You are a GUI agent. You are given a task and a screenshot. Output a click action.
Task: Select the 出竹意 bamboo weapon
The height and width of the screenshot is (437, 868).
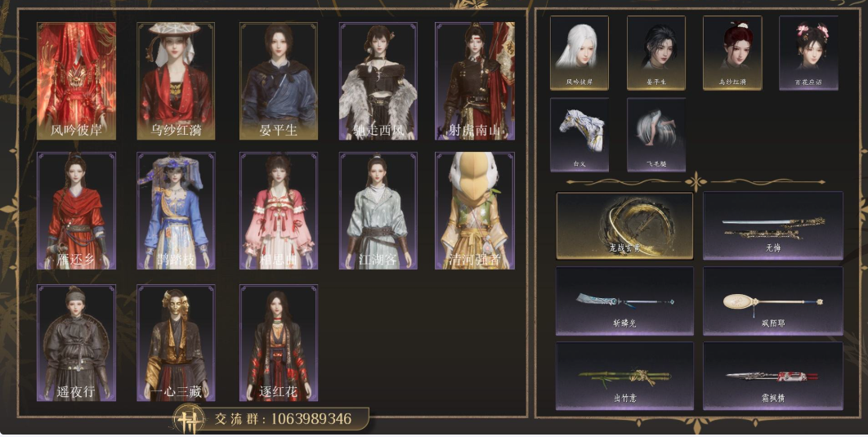[x=624, y=376]
